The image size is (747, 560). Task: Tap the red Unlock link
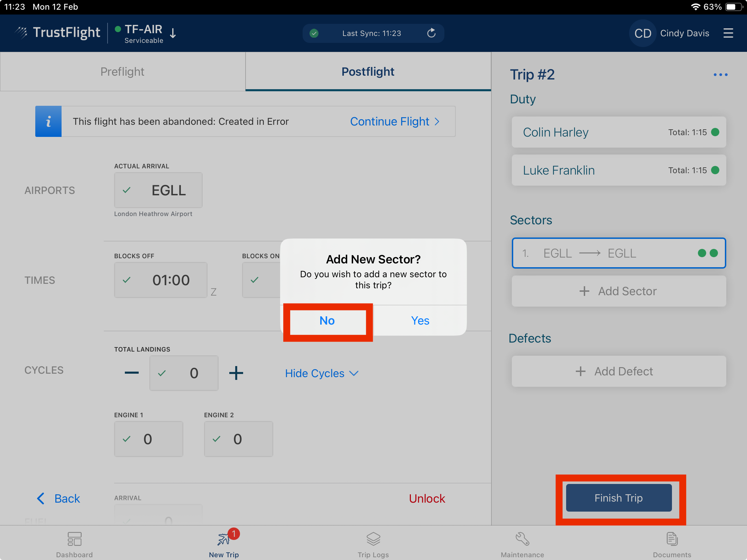click(x=427, y=498)
